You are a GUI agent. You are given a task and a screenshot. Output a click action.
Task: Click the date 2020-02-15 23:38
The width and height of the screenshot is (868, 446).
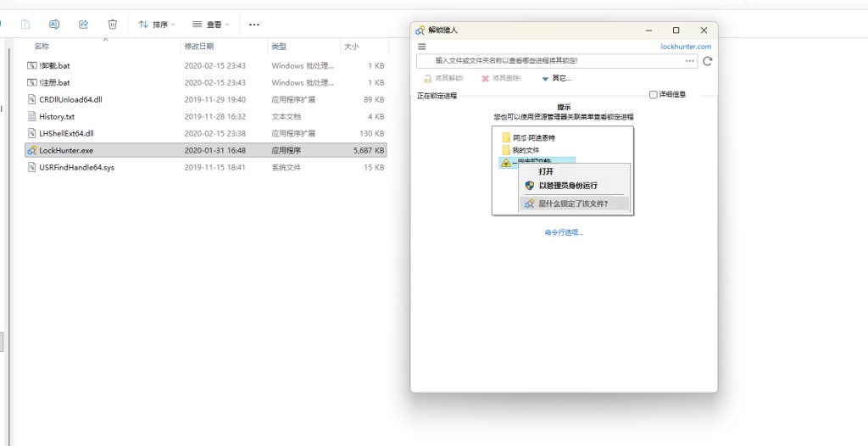coord(214,133)
